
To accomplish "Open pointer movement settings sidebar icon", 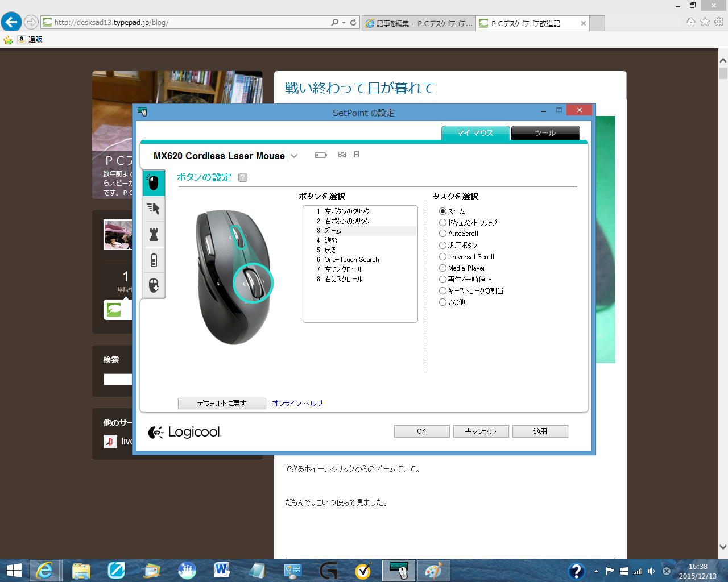I will [x=154, y=209].
